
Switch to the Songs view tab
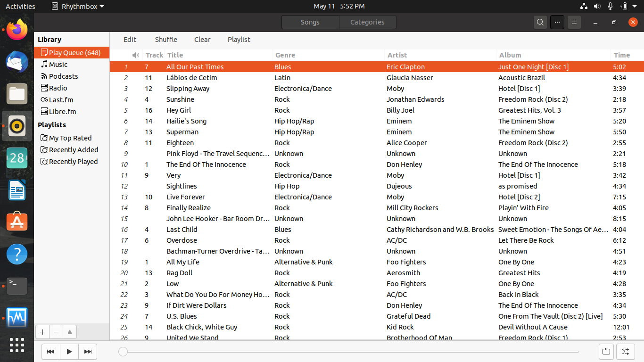pyautogui.click(x=310, y=22)
